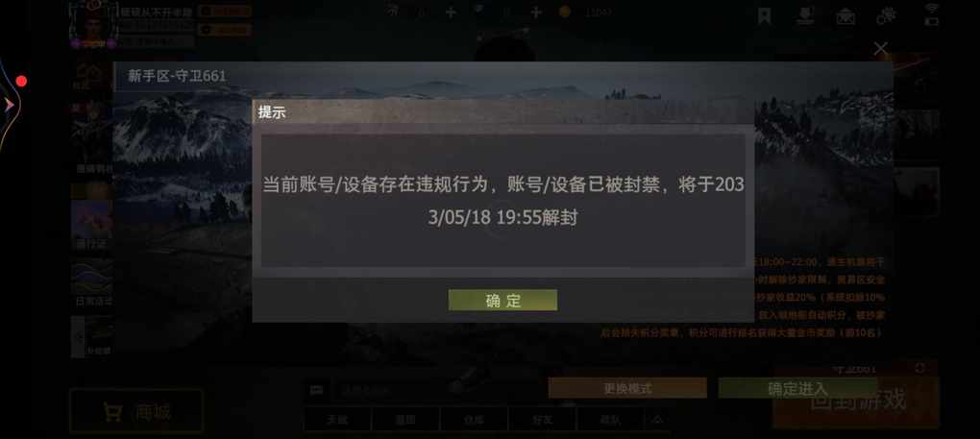
Task: Click 更换模式 change mode button
Action: (627, 388)
